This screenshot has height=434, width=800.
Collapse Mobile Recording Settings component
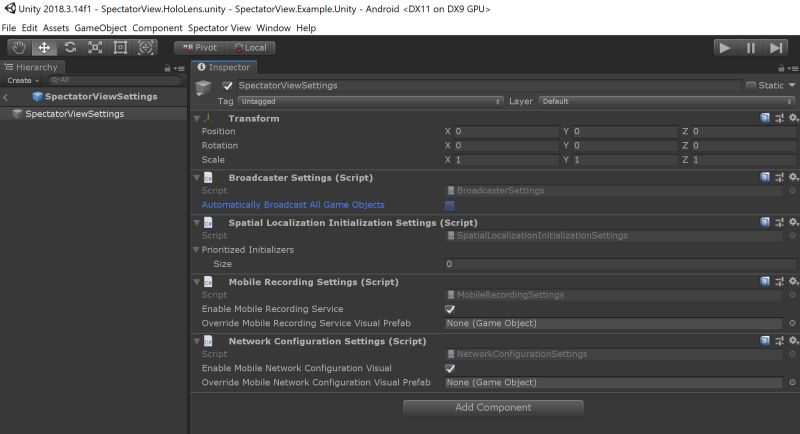point(196,282)
